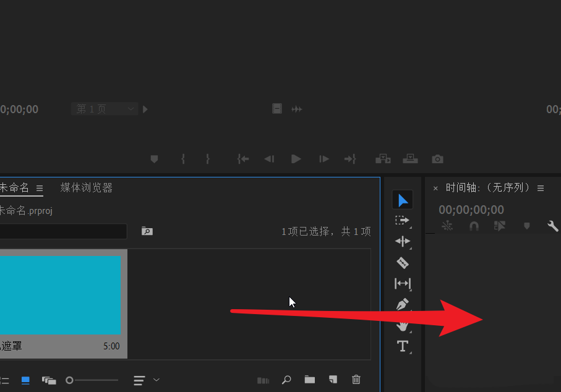Select the Pen tool in the toolbar
The height and width of the screenshot is (392, 561).
point(402,304)
